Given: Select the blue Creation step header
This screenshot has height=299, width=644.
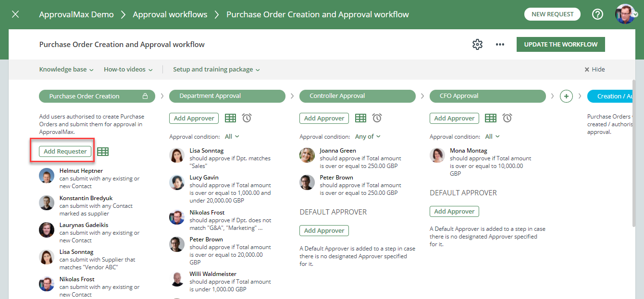Looking at the screenshot, I should click(x=610, y=96).
